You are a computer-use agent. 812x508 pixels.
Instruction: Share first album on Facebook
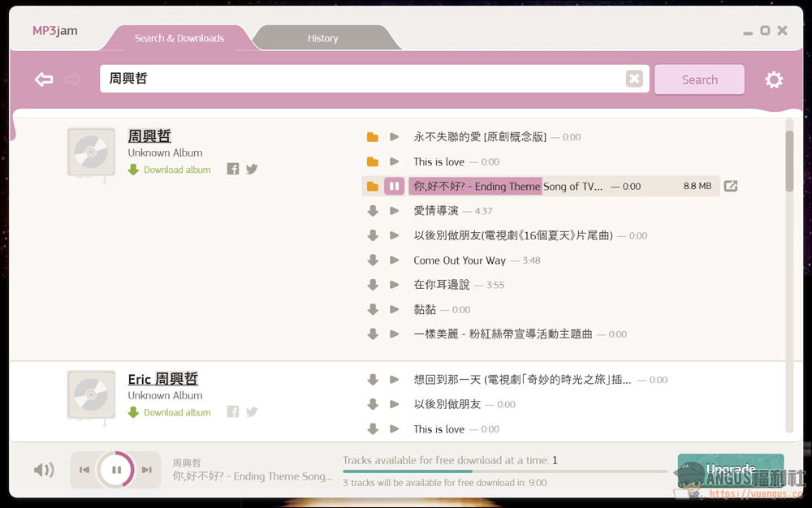tap(233, 169)
